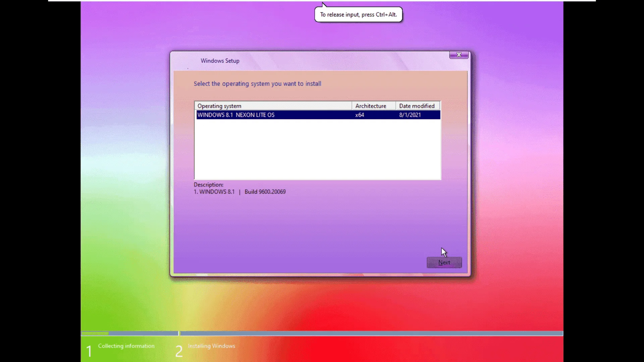Click the Date modified column header

418,106
